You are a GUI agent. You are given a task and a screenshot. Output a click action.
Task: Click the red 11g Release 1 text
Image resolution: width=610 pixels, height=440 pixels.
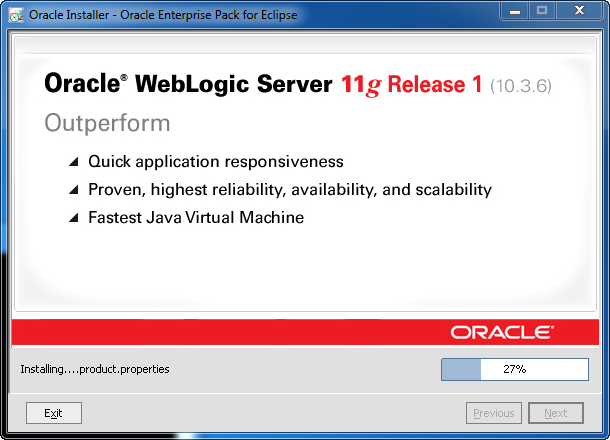coord(412,85)
